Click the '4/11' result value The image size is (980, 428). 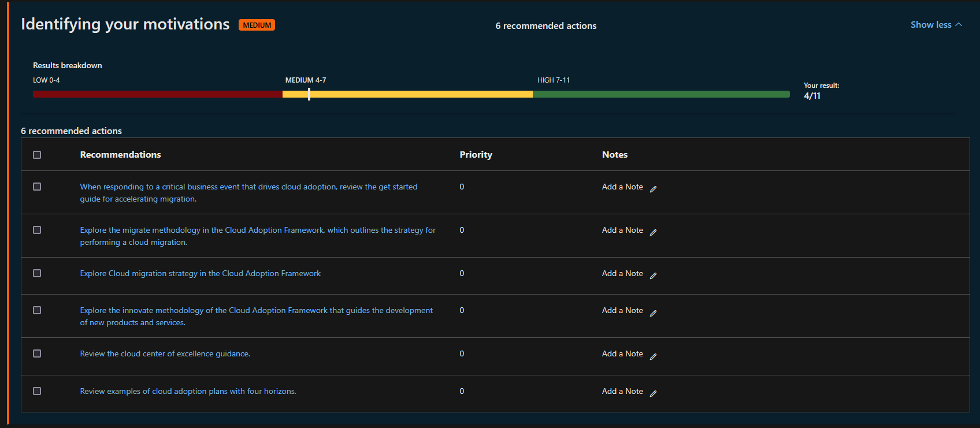(812, 96)
